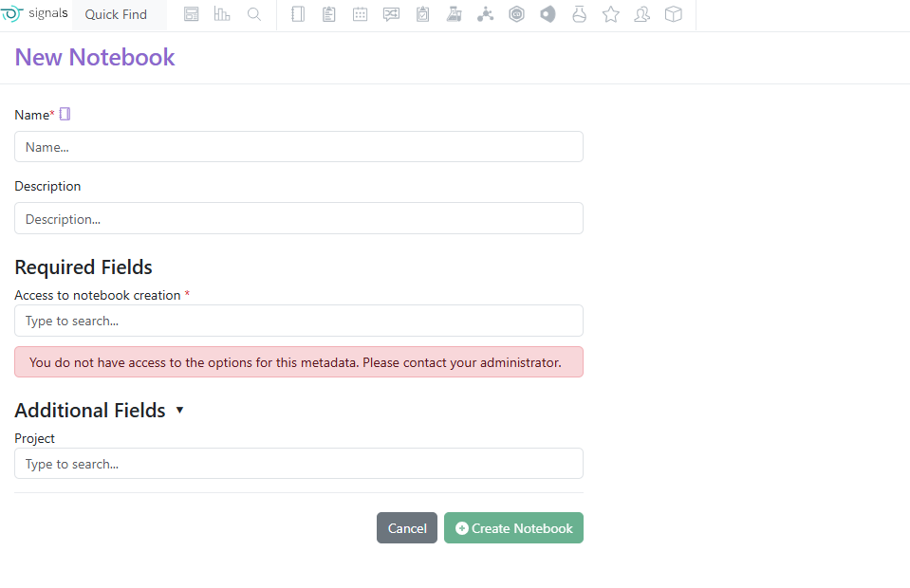The height and width of the screenshot is (588, 910).
Task: Click the Cancel button
Action: click(x=407, y=527)
